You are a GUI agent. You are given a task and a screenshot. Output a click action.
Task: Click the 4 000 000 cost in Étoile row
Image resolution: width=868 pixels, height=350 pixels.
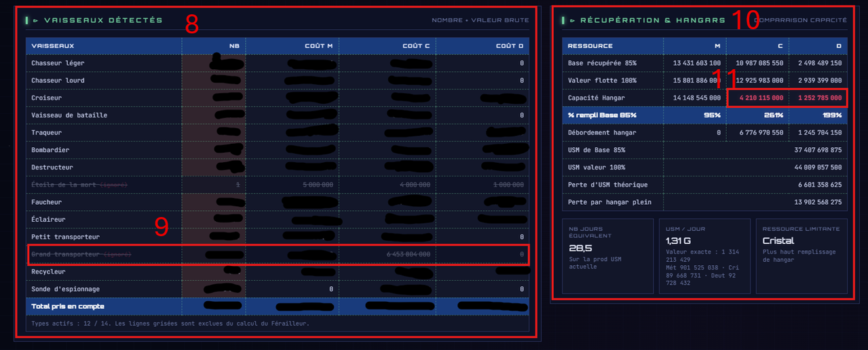[x=413, y=184]
